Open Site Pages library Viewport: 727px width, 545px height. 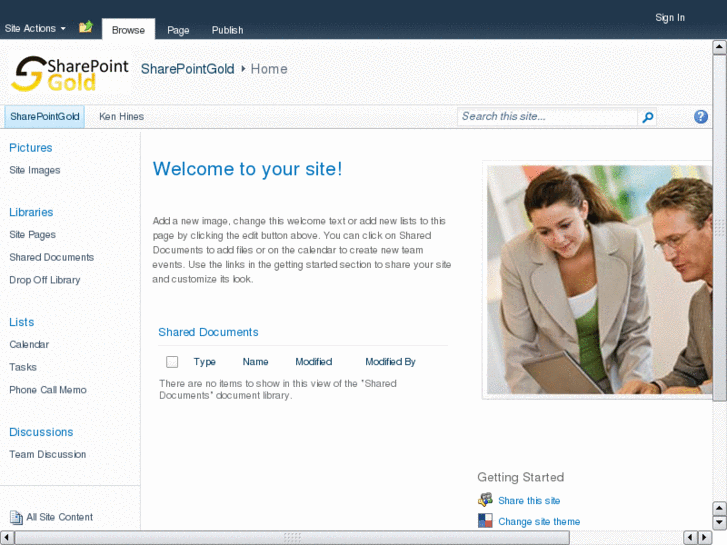click(x=32, y=235)
